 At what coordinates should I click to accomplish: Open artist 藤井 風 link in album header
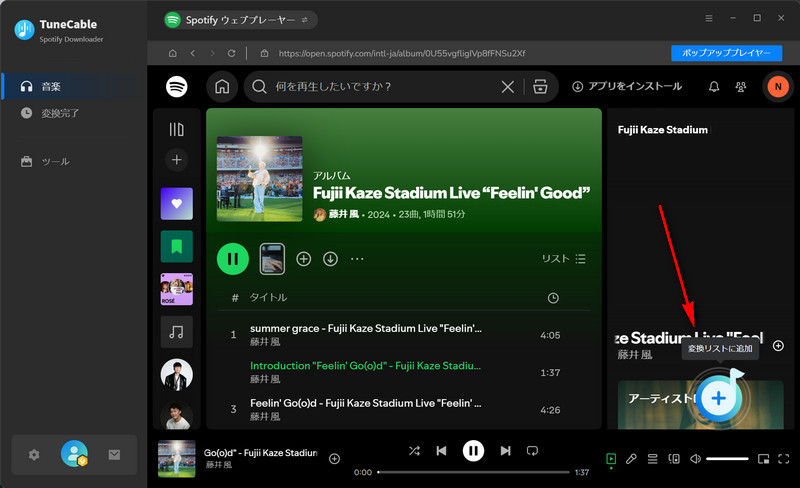343,214
